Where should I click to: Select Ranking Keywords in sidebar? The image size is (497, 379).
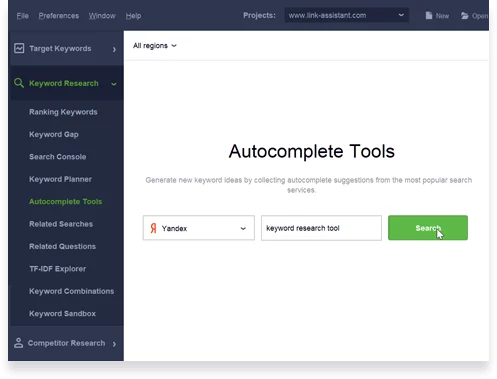point(63,112)
